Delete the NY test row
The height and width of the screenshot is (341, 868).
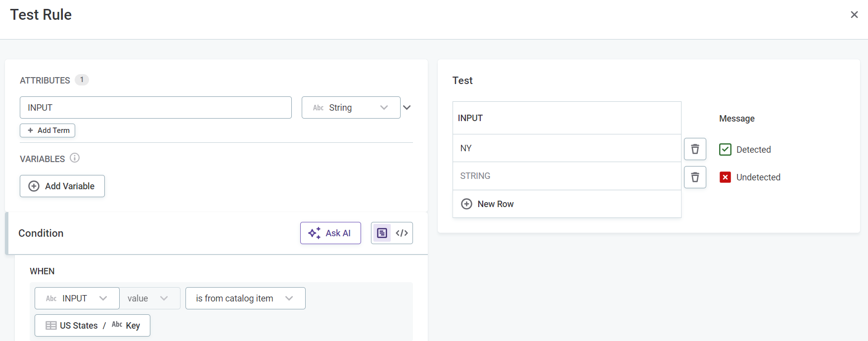(695, 149)
